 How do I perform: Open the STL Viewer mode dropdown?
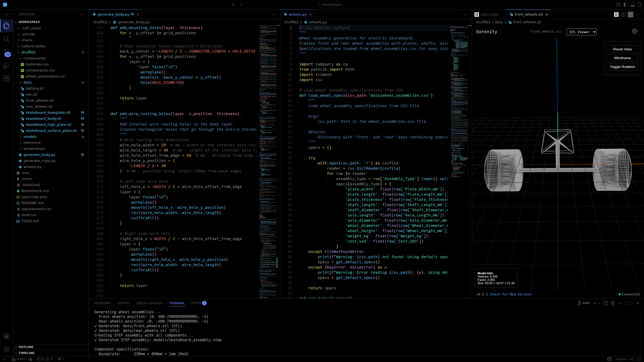point(581,32)
